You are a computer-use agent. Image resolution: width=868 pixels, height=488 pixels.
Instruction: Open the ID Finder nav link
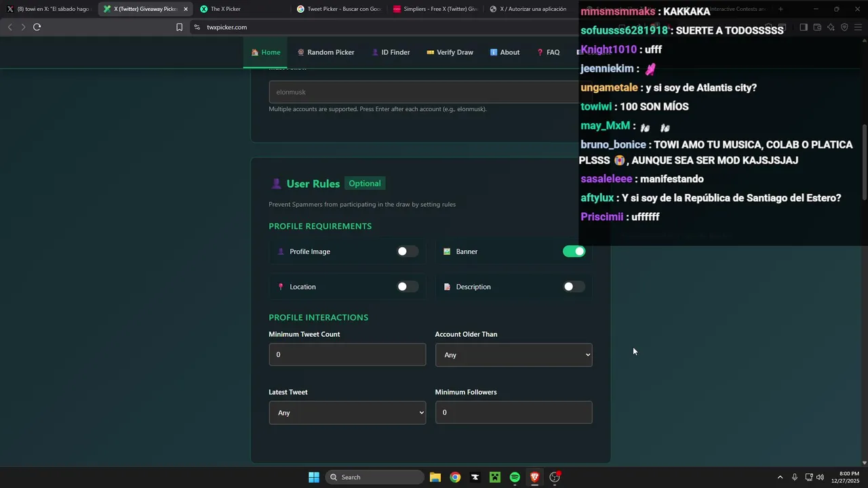tap(391, 52)
